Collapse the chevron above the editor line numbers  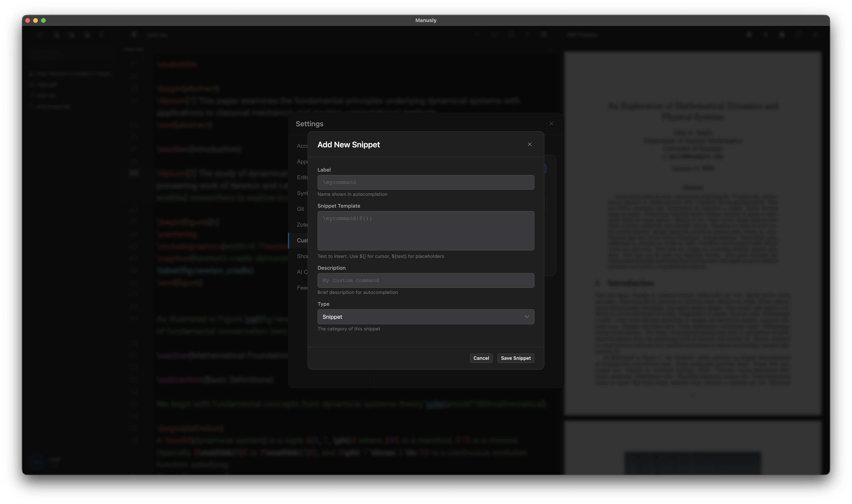click(551, 49)
